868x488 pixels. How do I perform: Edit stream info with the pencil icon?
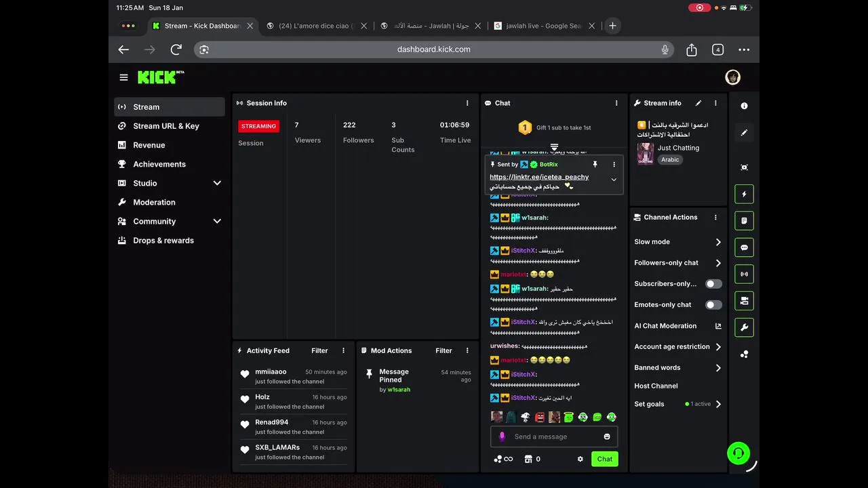[x=698, y=103]
